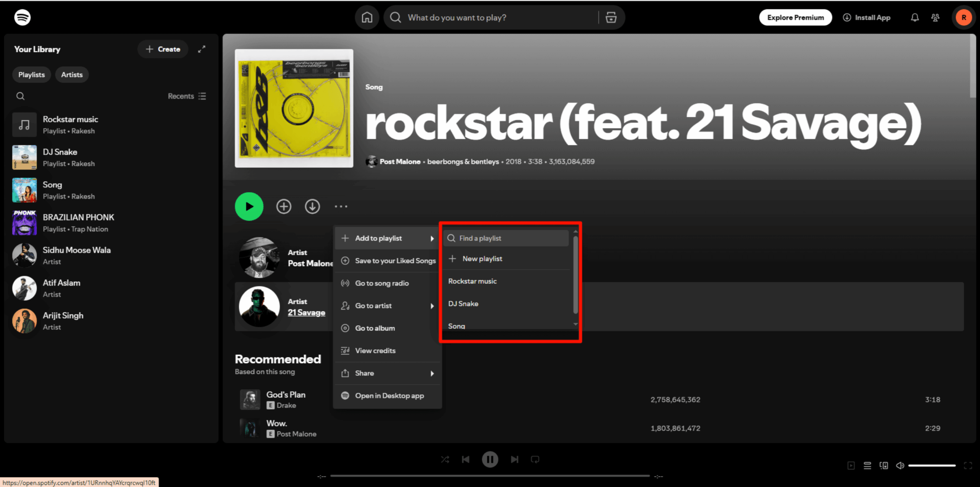Open Friend Activity icon
Viewport: 980px width, 487px height.
pyautogui.click(x=935, y=18)
